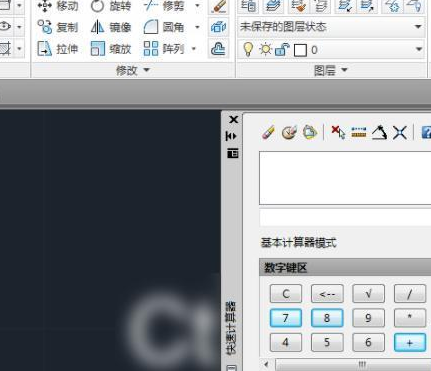Click the Clear History icon in QuickCalc
The height and width of the screenshot is (371, 431).
pyautogui.click(x=289, y=133)
